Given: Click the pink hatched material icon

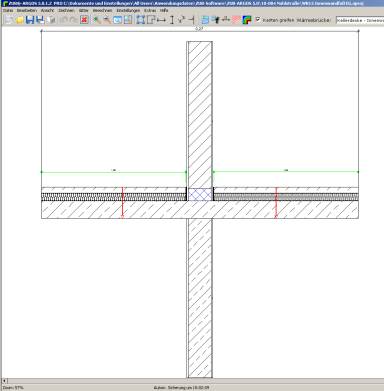Looking at the screenshot, I should (236, 20).
